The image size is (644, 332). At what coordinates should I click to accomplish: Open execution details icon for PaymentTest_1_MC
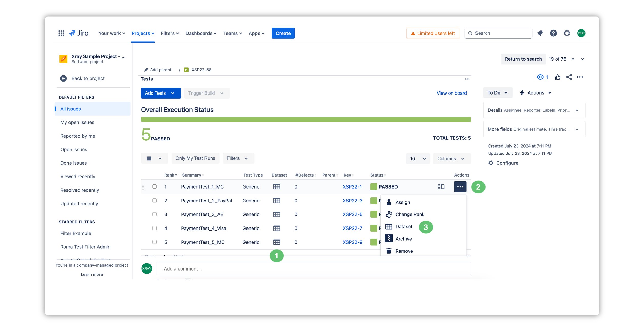coord(441,187)
